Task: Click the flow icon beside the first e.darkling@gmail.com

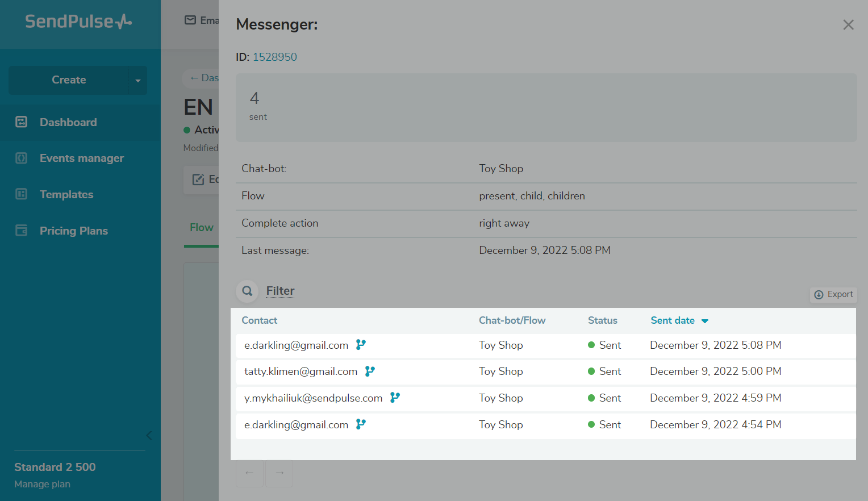Action: coord(361,345)
